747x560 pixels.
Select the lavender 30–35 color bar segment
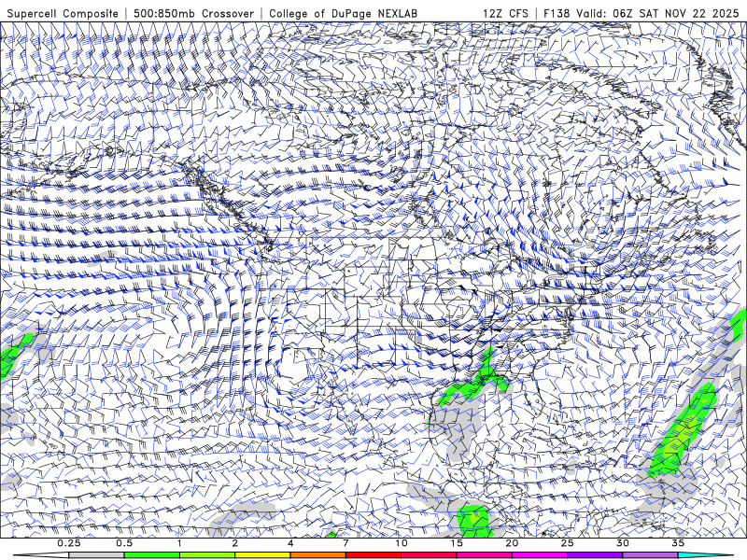(650, 555)
